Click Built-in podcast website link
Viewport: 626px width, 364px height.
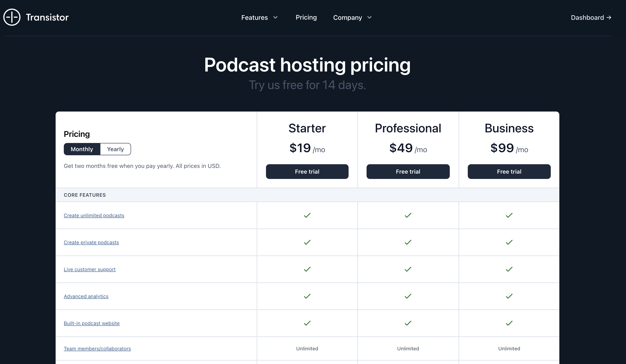click(92, 323)
